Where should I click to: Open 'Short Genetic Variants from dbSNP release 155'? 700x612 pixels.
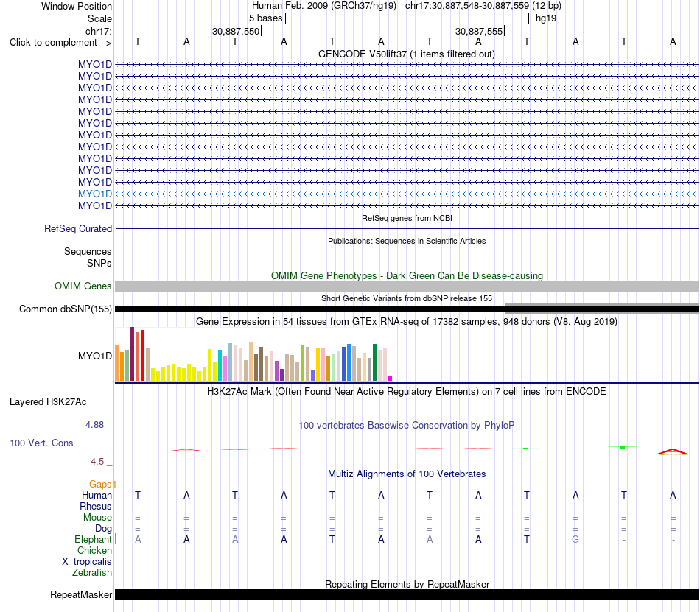tap(407, 299)
